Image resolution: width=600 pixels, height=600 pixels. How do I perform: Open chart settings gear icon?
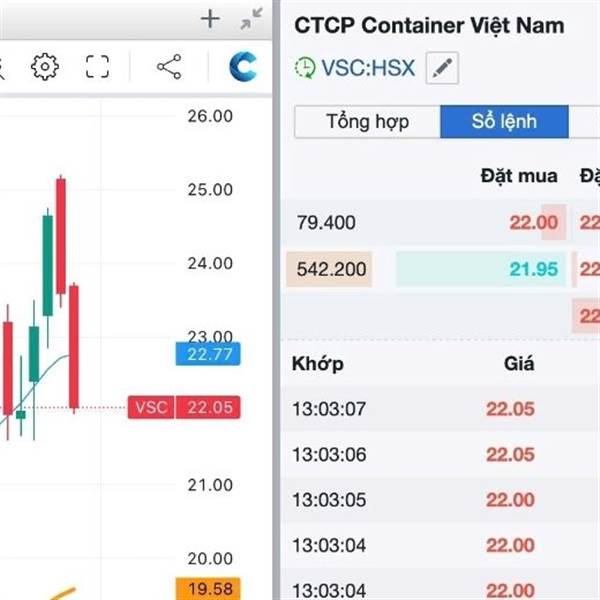click(45, 67)
